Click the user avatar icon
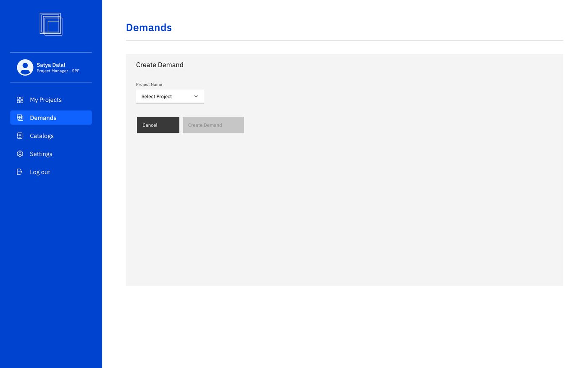The image size is (588, 368). pos(25,67)
